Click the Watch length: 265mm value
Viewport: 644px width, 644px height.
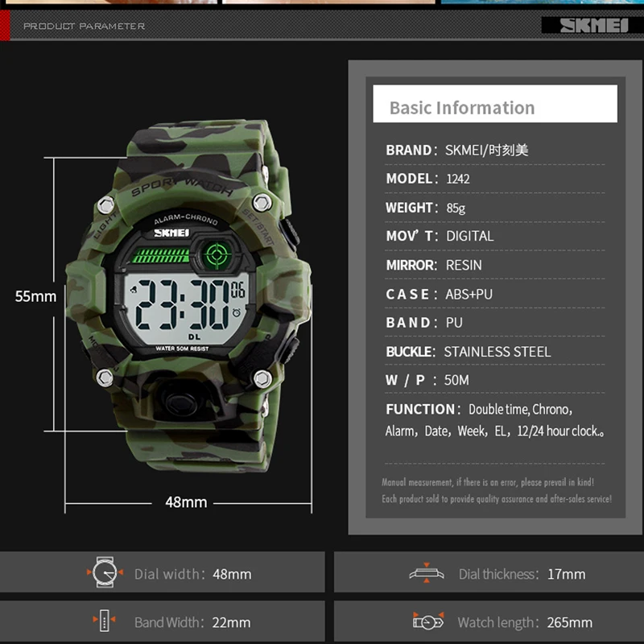570,622
